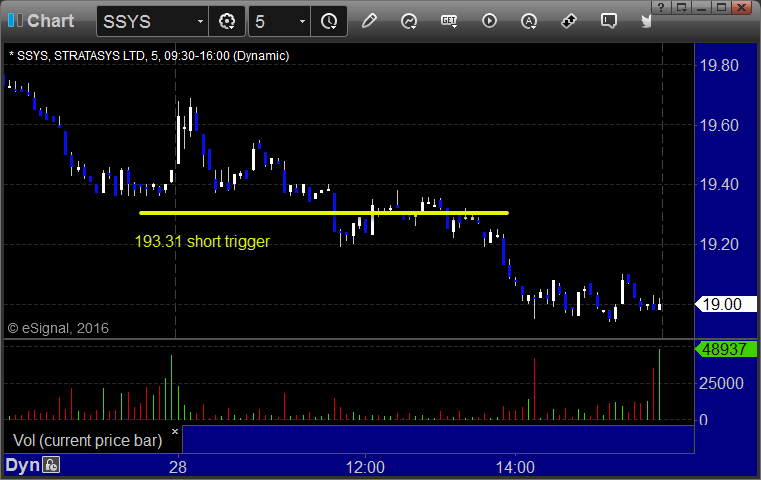Toggle the chart link color bars icon

(15, 20)
